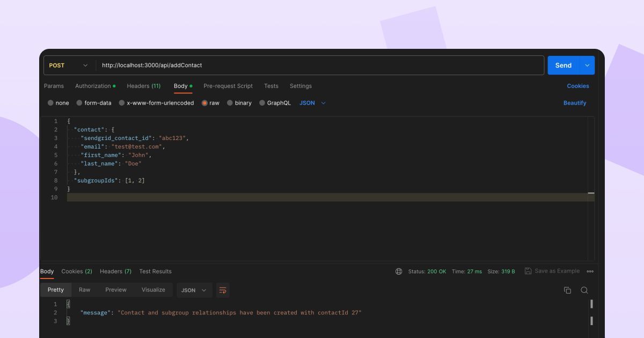Select the raw body type radio button
This screenshot has width=644, height=338.
[204, 103]
